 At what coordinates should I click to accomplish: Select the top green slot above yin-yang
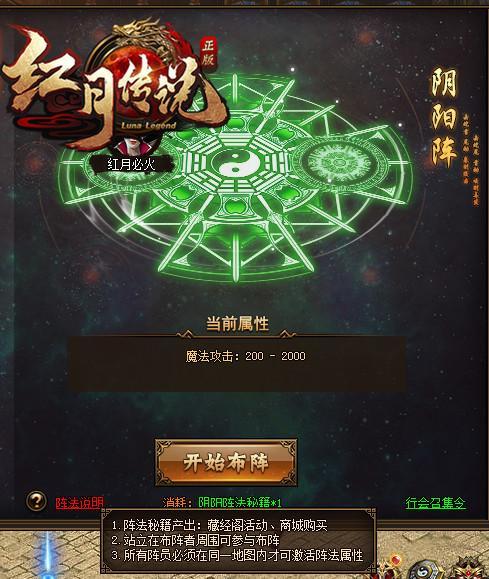click(235, 124)
